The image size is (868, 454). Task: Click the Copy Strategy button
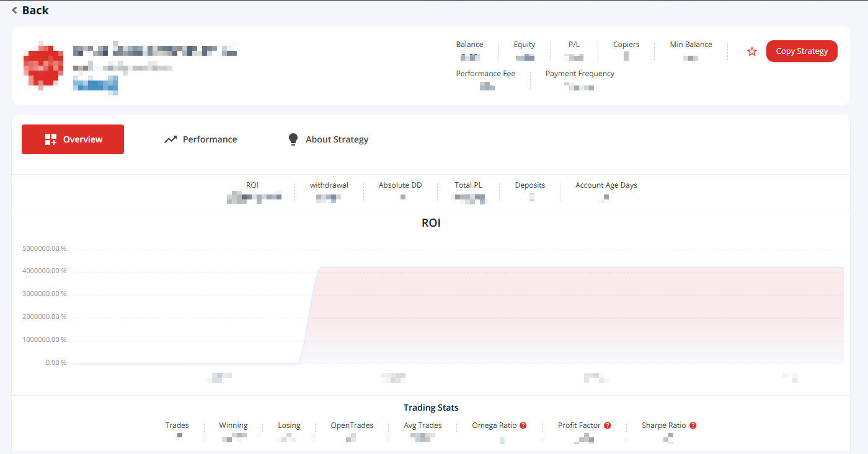[802, 51]
